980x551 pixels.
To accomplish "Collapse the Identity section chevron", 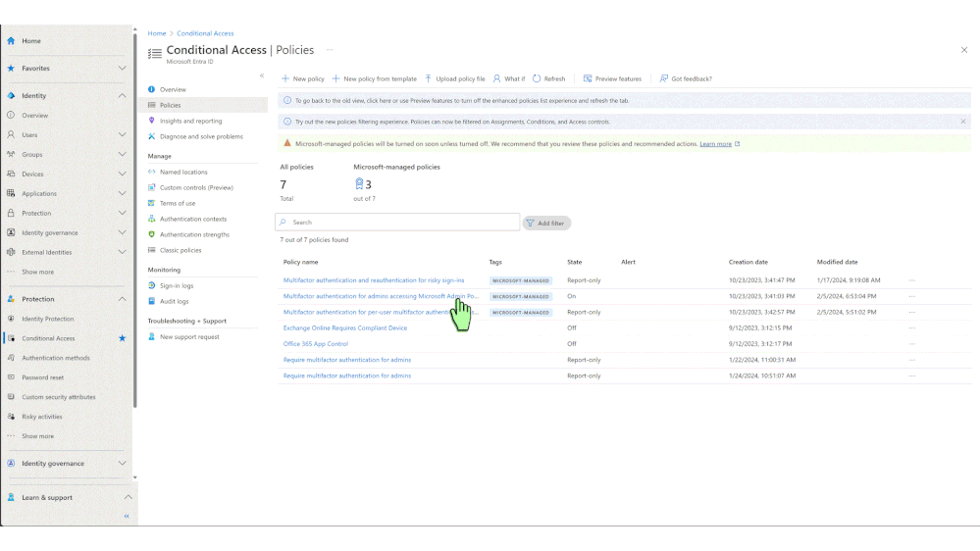I will tap(123, 96).
